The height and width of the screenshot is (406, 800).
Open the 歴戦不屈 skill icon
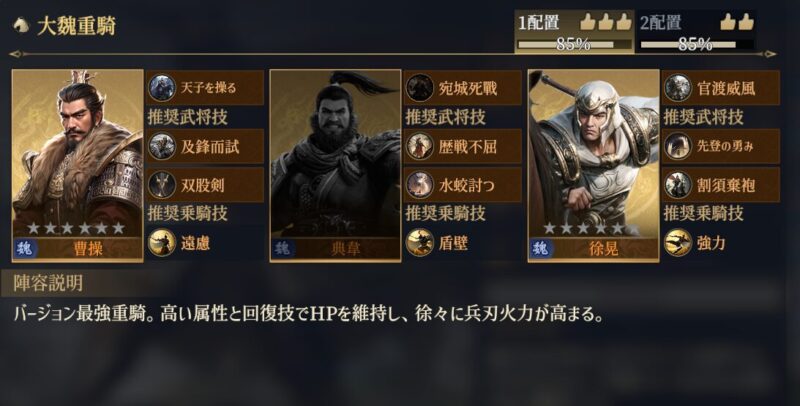(x=420, y=146)
